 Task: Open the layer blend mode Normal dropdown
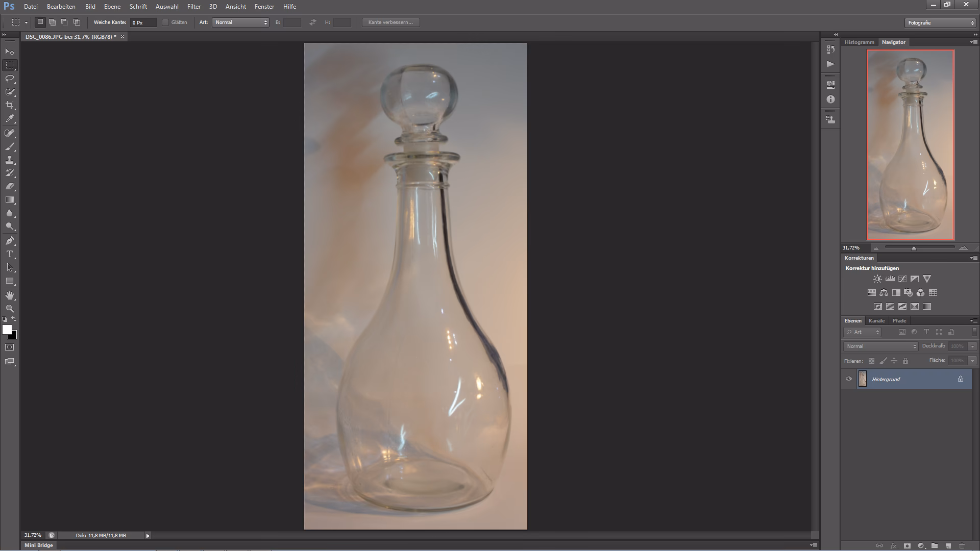[880, 346]
